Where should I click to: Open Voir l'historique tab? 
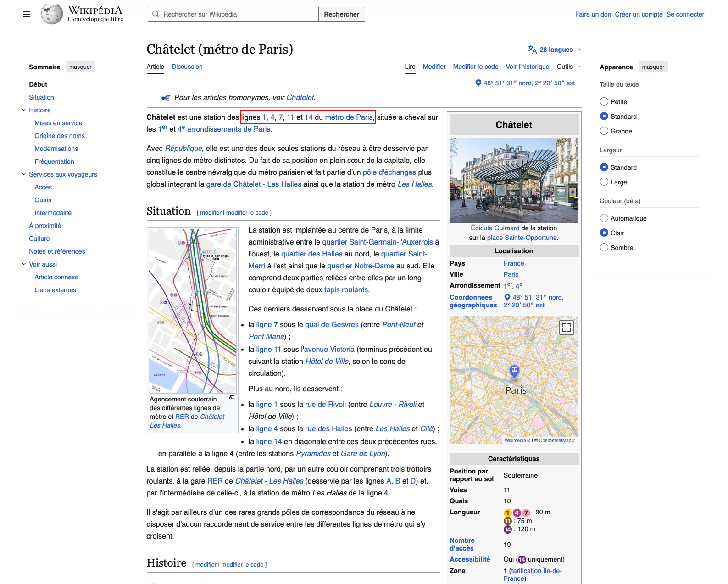528,67
